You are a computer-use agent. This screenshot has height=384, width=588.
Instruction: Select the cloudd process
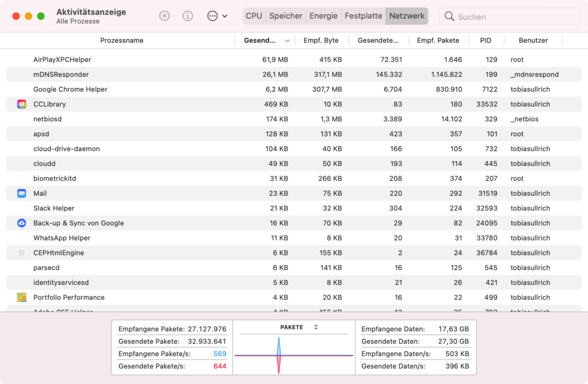44,164
